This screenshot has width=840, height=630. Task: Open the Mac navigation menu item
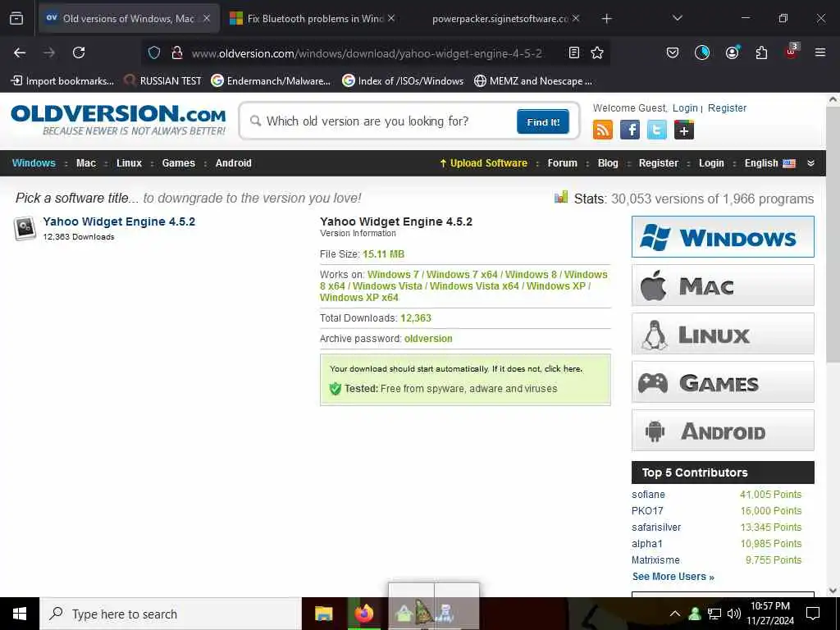point(85,163)
